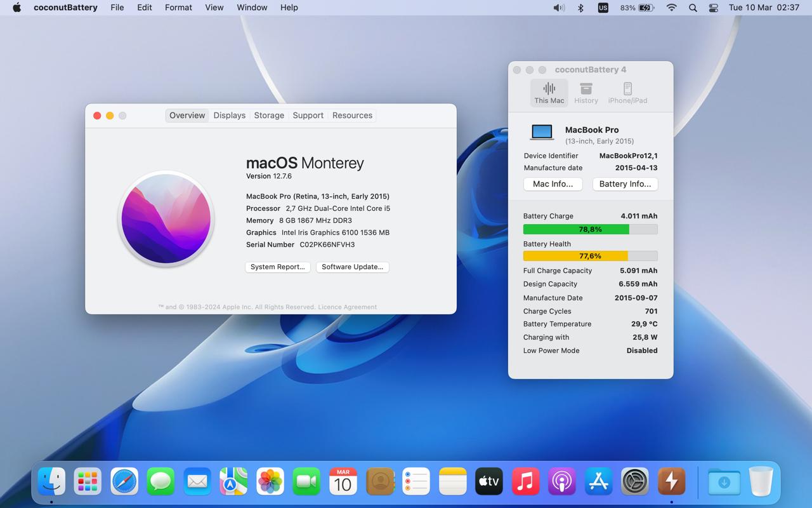Click MacBook Pro laptop image in coconutBattery

click(542, 132)
